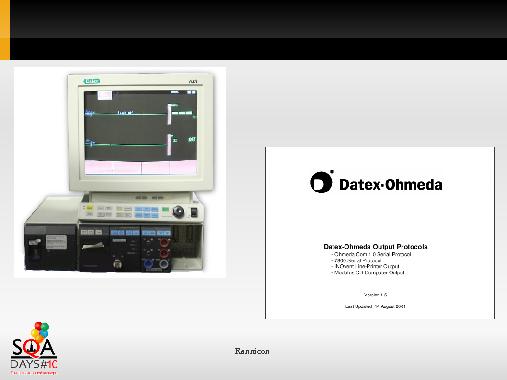This screenshot has height=380, width=507.
Task: Select the Ohmeda Com serial protocol line
Action: coord(371,254)
